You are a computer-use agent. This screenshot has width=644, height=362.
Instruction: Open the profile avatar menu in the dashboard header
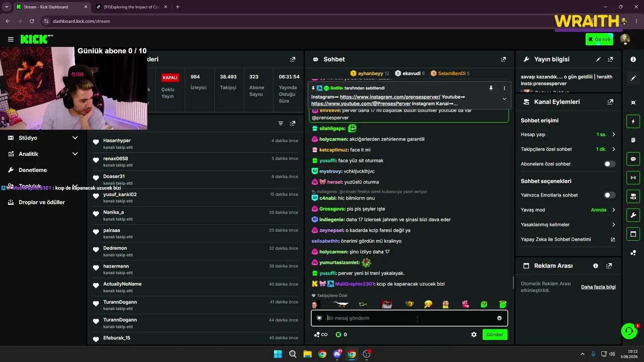pos(625,39)
